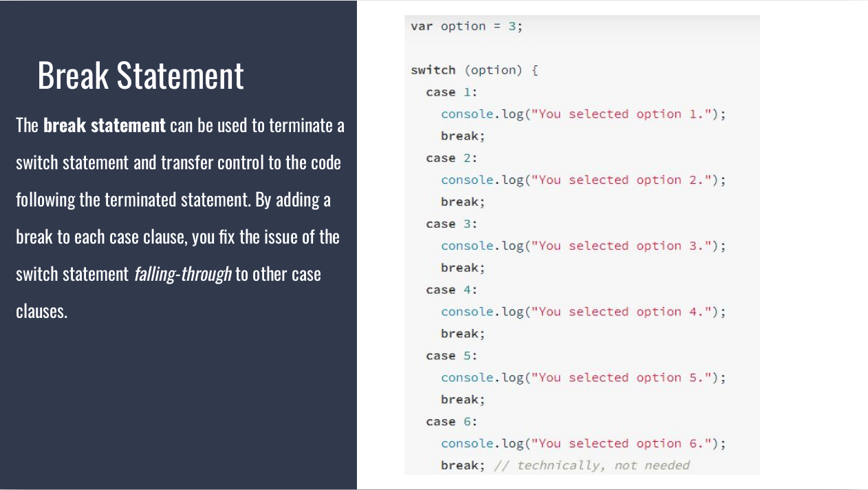The width and height of the screenshot is (868, 490).
Task: Click the "You selected option 6." string
Action: (x=624, y=444)
